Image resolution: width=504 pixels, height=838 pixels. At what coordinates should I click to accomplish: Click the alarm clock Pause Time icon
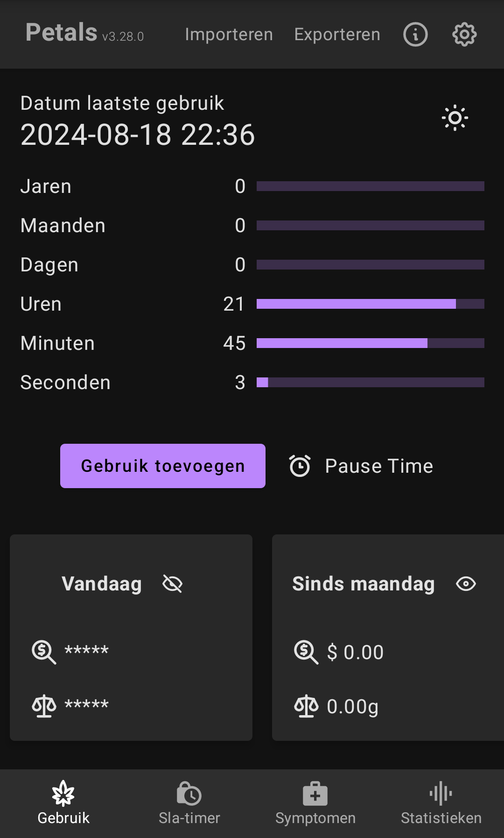pyautogui.click(x=300, y=466)
